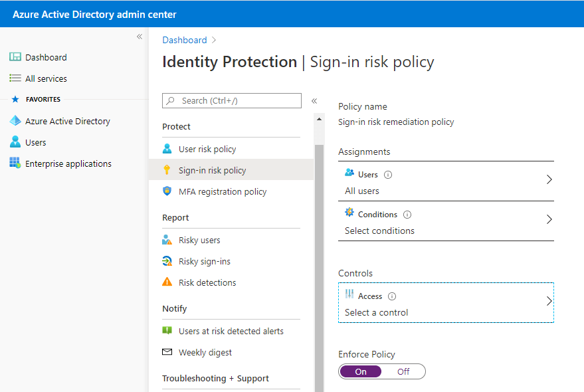This screenshot has height=392, width=584.
Task: Select Sign-in risk policy menu item
Action: (231, 170)
